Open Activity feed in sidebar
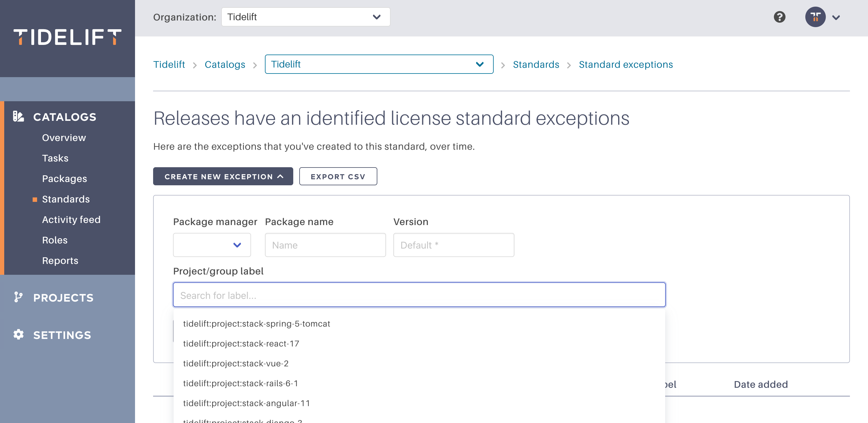 [x=71, y=220]
